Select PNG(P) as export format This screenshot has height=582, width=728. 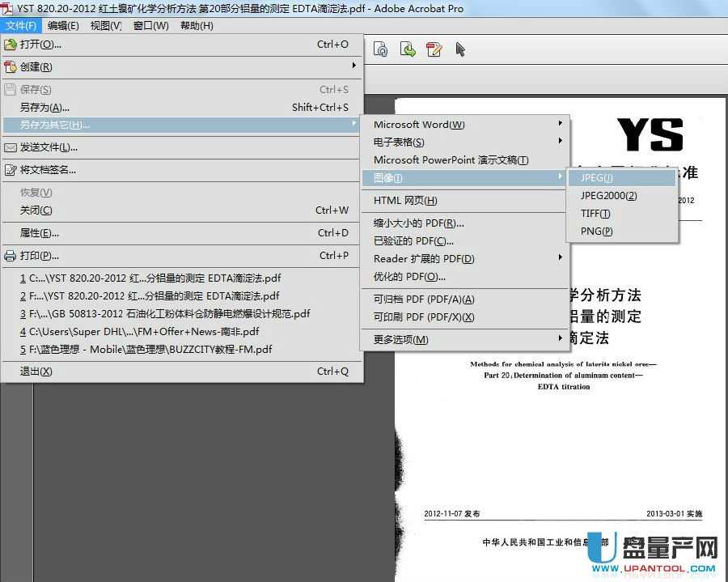tap(597, 232)
